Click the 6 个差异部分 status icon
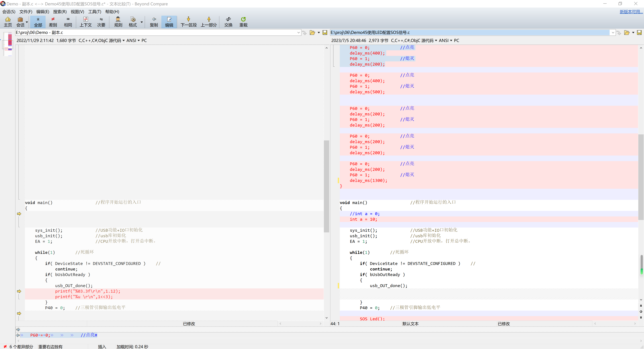Viewport: 644px width, 349px height. (5, 346)
